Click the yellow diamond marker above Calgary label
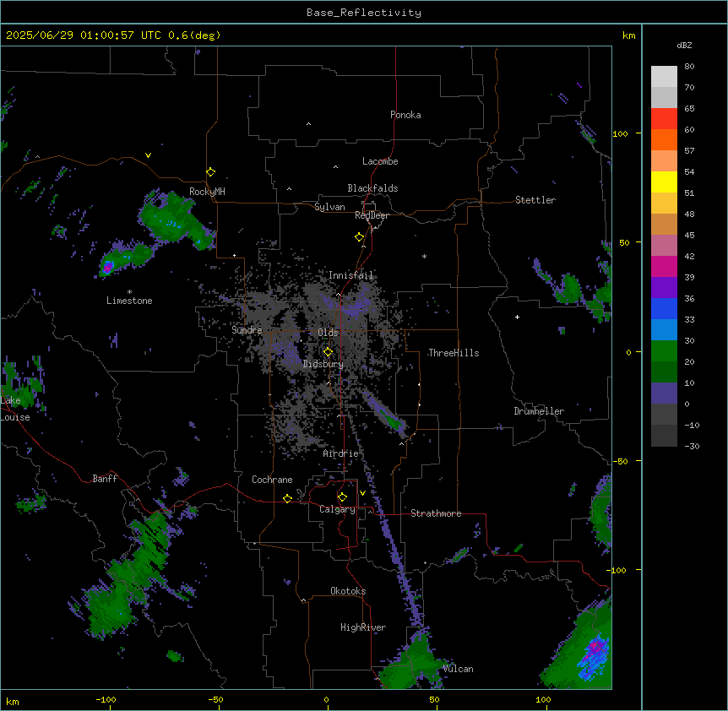This screenshot has width=728, height=711. pos(342,497)
